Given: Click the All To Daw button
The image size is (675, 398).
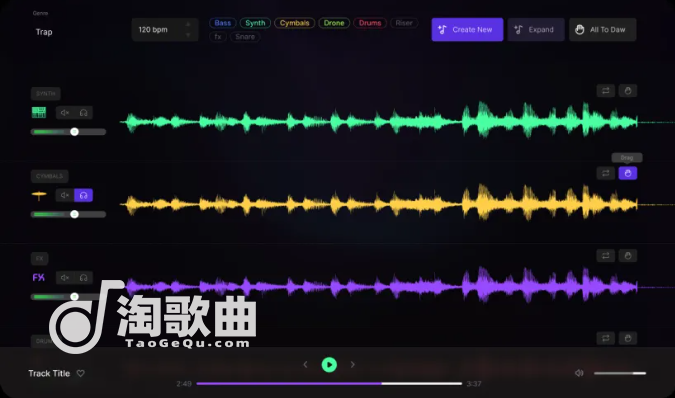Looking at the screenshot, I should click(x=602, y=30).
